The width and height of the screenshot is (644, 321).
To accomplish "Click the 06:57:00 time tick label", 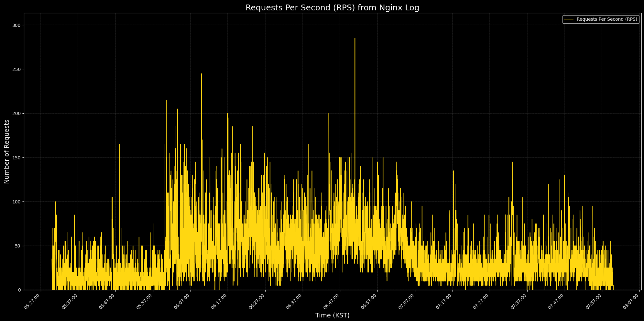I will [370, 302].
